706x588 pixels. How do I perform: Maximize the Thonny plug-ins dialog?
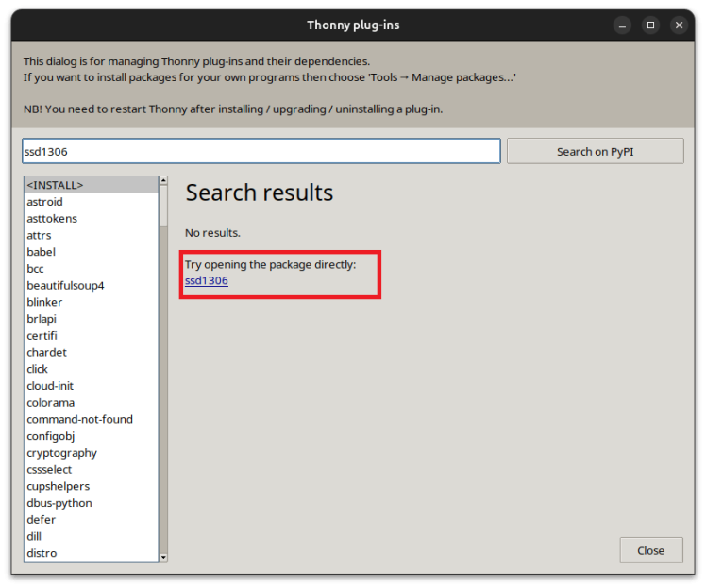pyautogui.click(x=650, y=25)
